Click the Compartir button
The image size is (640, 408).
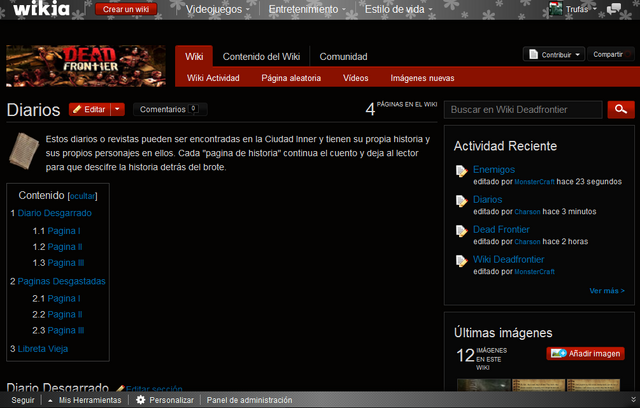[611, 54]
